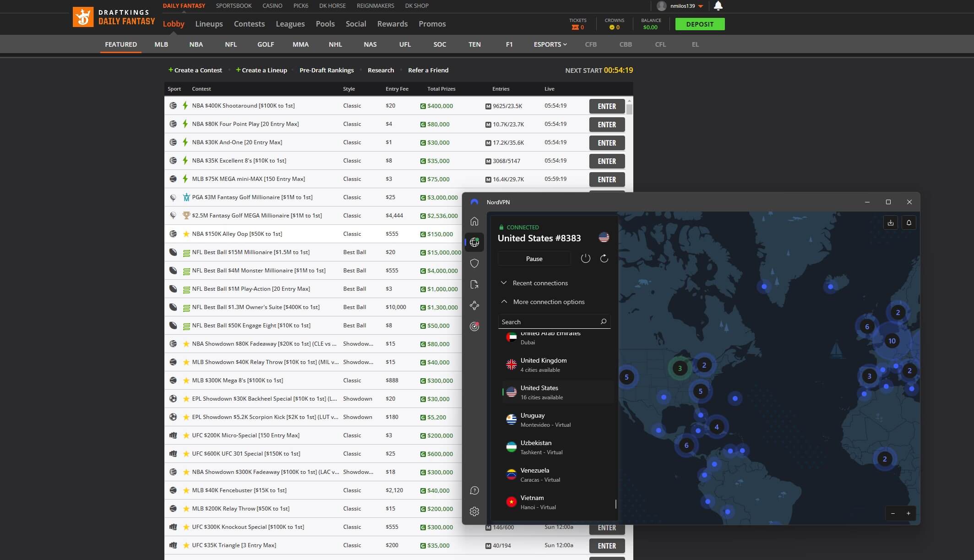The image size is (974, 560).
Task: Open the Contests menu
Action: 249,24
